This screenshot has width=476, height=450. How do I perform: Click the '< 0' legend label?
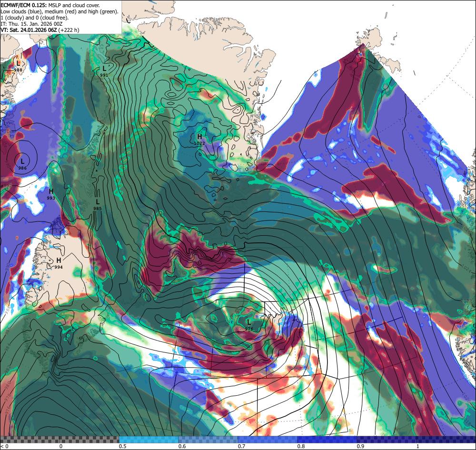(x=5, y=446)
